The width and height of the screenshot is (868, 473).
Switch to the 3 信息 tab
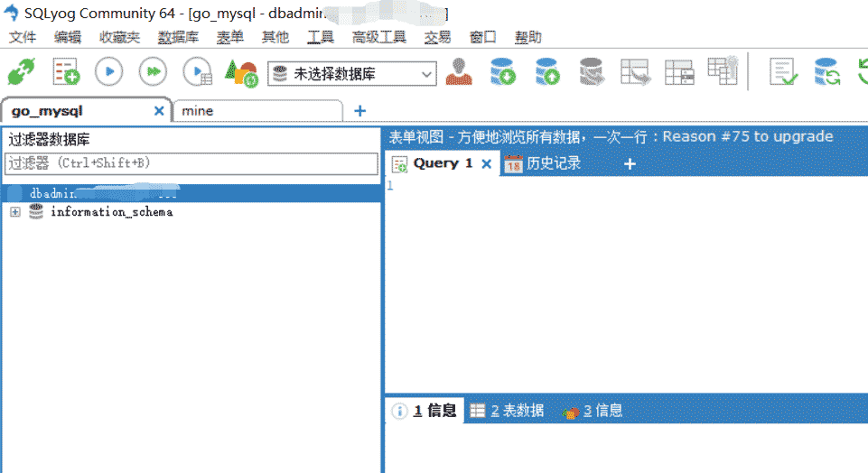[593, 411]
